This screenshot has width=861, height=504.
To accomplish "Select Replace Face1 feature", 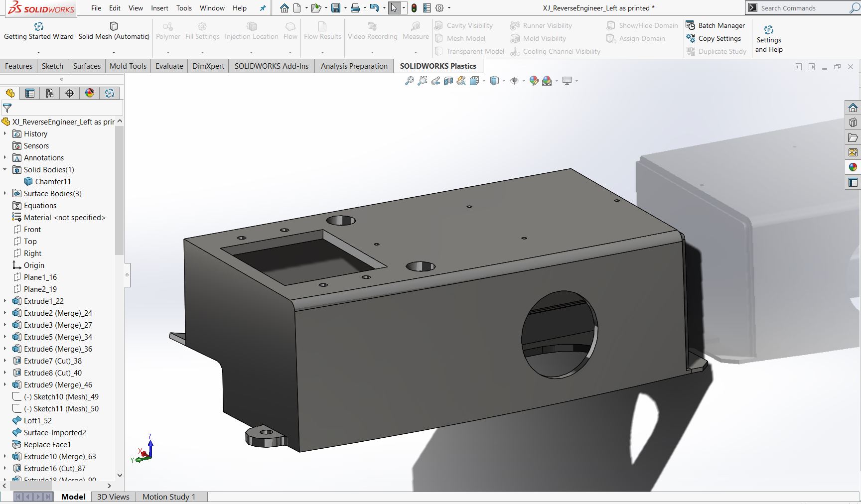I will [41, 444].
